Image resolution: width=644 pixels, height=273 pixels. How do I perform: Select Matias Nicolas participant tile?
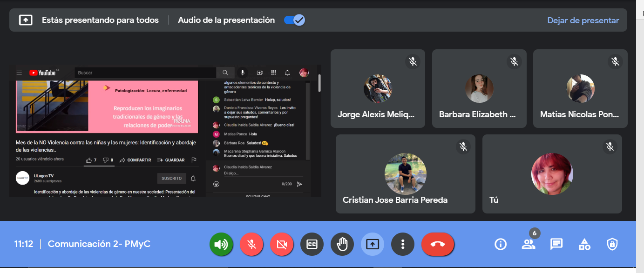click(580, 88)
